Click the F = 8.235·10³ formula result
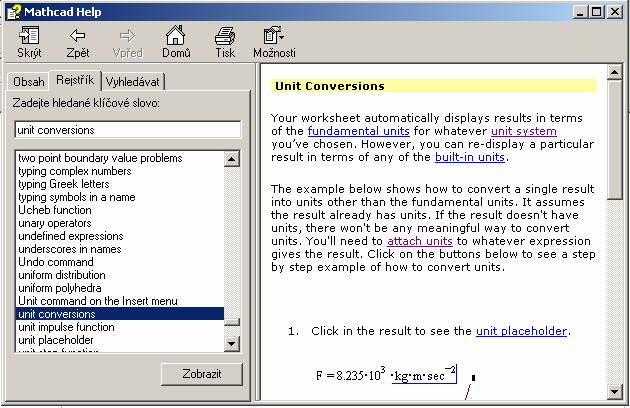 pyautogui.click(x=386, y=375)
